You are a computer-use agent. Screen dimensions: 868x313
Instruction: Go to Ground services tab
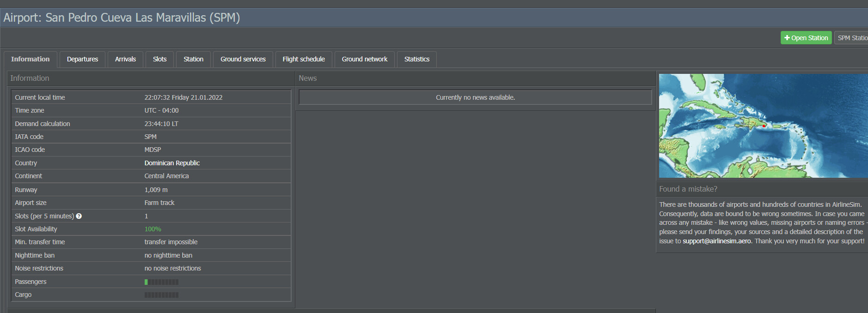click(243, 59)
